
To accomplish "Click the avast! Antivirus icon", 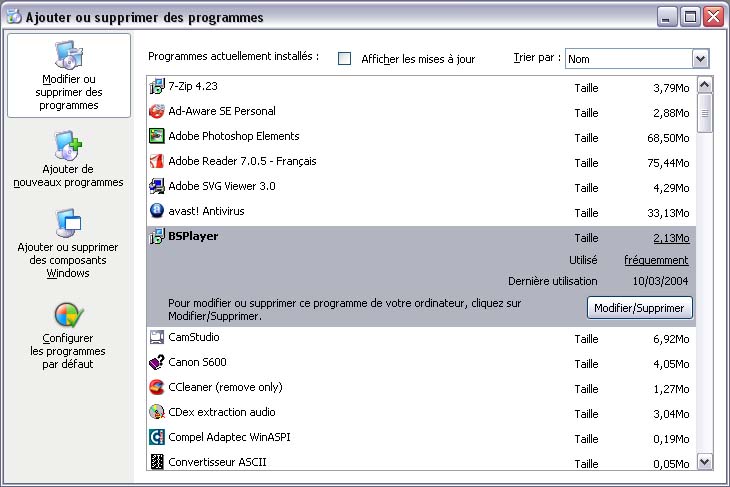I will (x=156, y=211).
